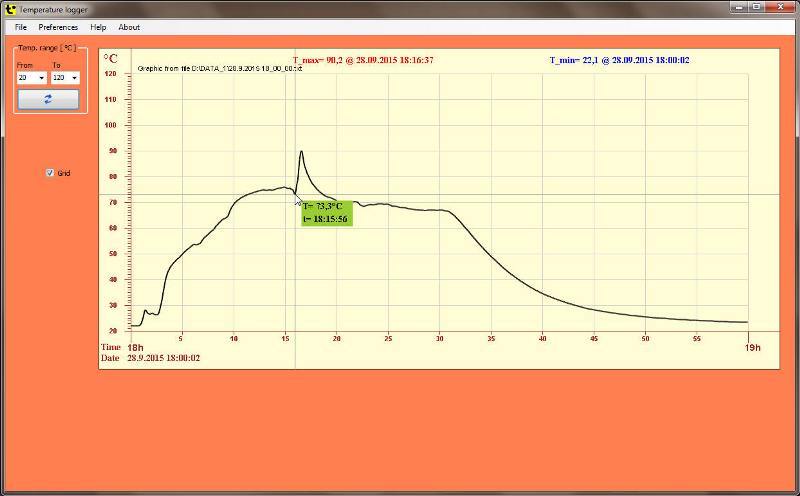
Task: Minimize the Temperature logger window
Action: (x=740, y=7)
